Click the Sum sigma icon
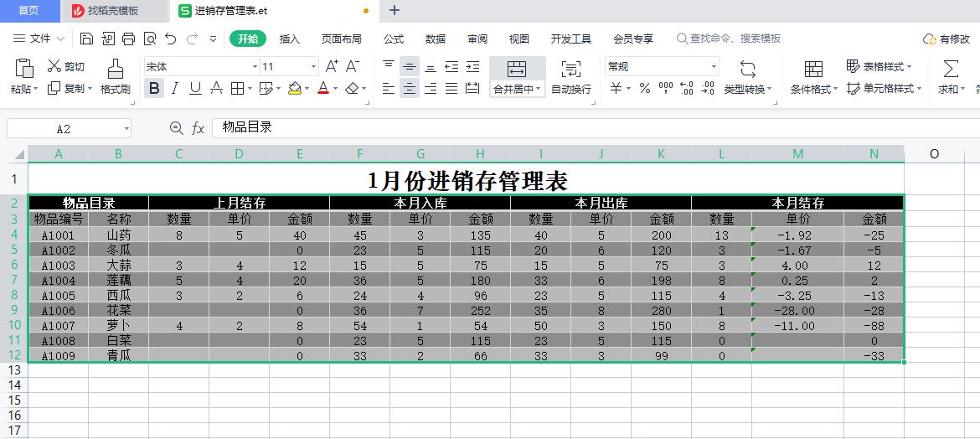This screenshot has height=439, width=980. coord(951,68)
